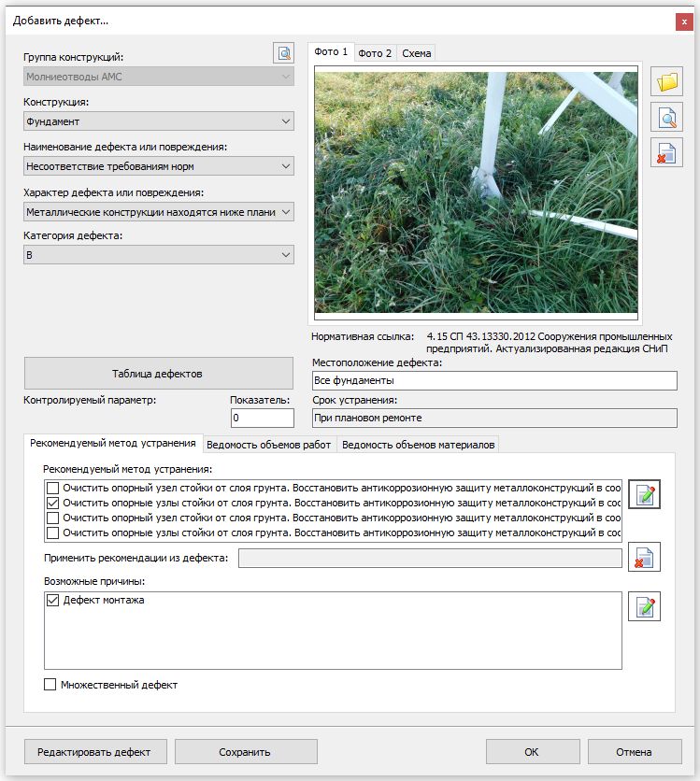This screenshot has height=781, width=700.
Task: Open photo file with the folder icon
Action: point(666,81)
